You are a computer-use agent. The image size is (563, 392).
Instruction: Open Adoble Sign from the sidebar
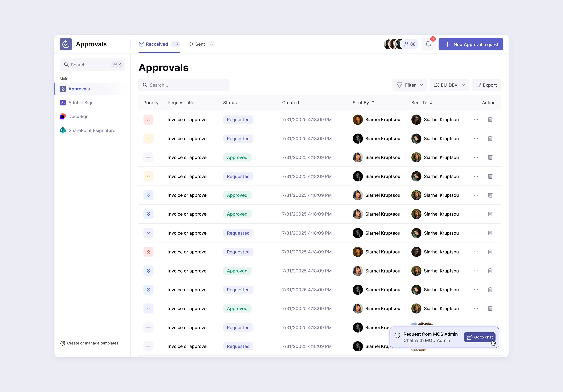(76, 103)
